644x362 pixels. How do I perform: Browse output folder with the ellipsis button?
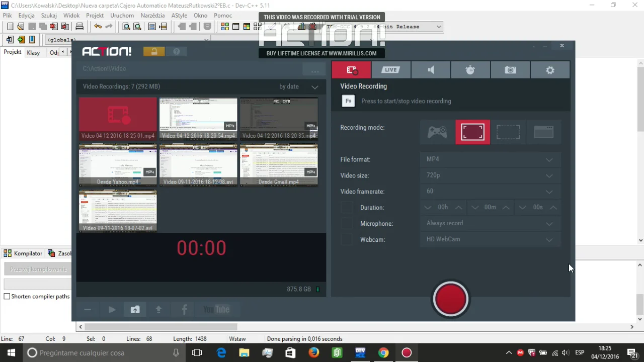tap(315, 69)
